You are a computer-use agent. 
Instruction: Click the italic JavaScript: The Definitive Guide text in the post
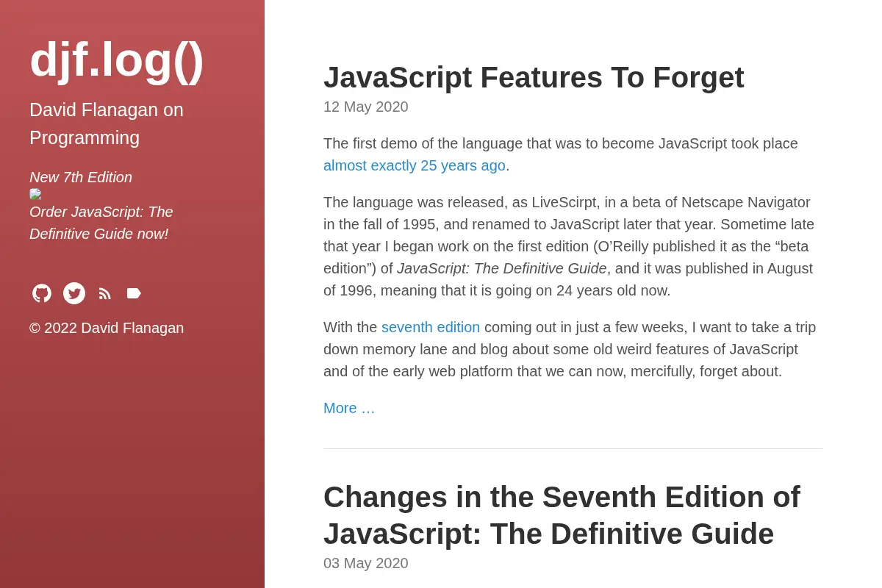[502, 268]
